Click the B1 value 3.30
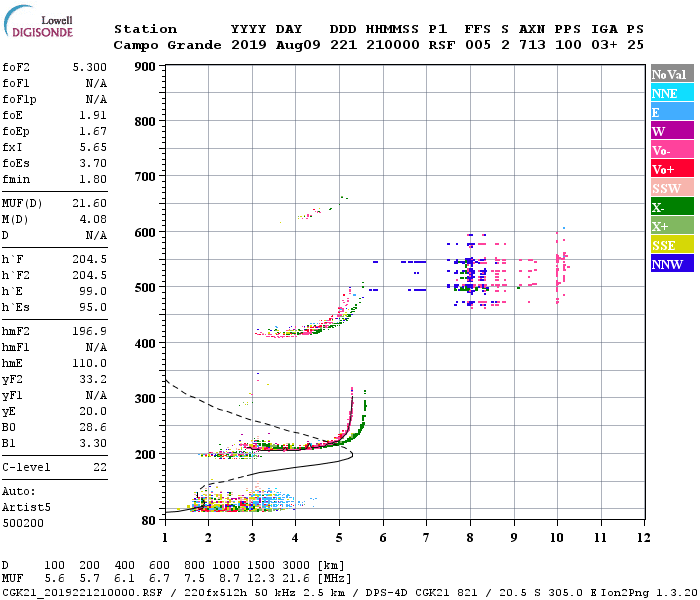This screenshot has width=700, height=600. pyautogui.click(x=93, y=443)
